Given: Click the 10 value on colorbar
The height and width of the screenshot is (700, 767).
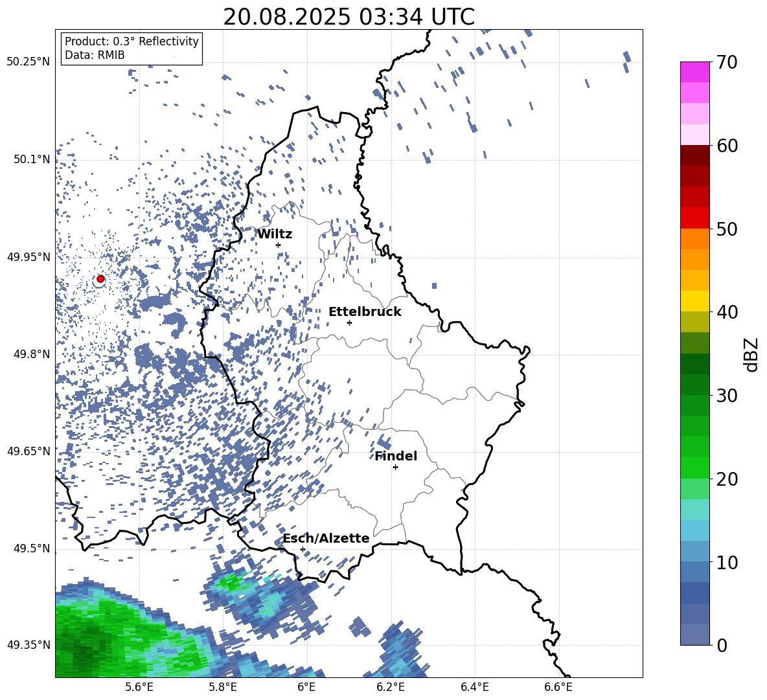Looking at the screenshot, I should [x=727, y=562].
